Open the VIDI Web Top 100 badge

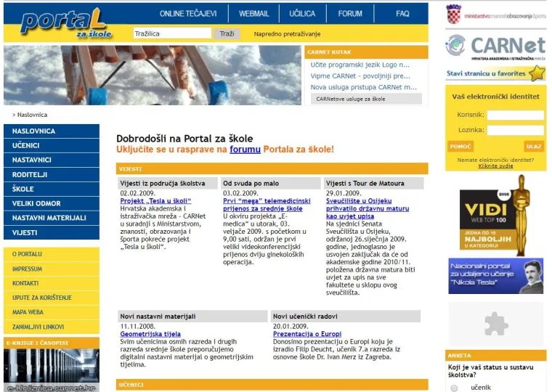click(x=495, y=216)
